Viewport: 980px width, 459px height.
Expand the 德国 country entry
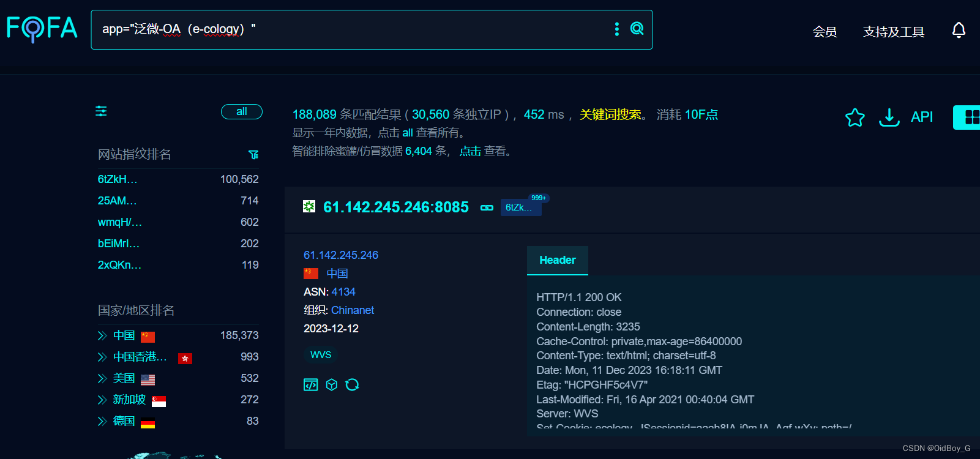102,421
